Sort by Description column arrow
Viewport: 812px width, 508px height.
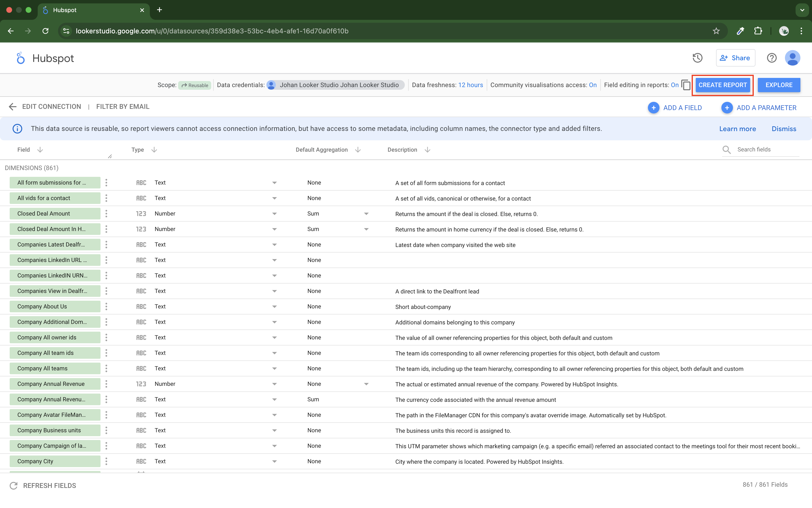(x=427, y=149)
